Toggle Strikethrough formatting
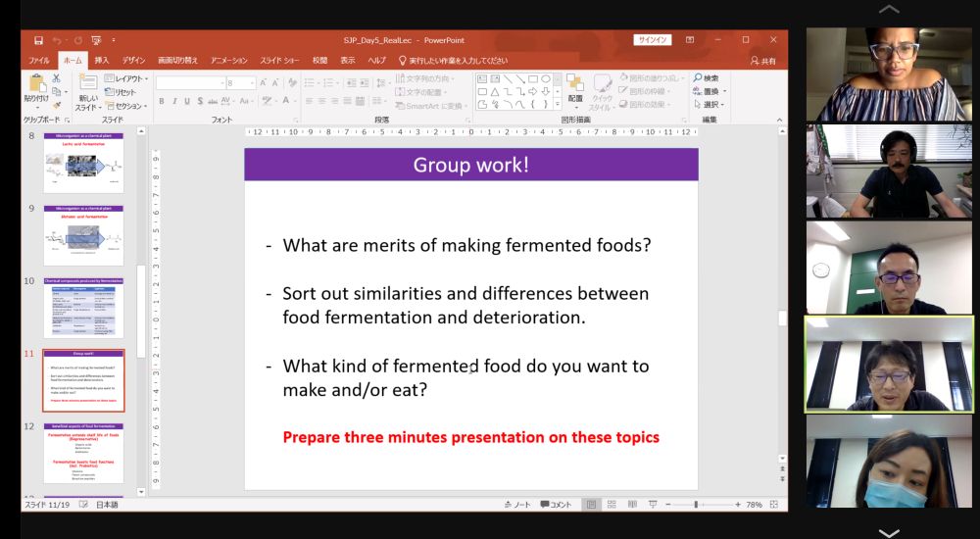The image size is (980, 539). (x=213, y=101)
